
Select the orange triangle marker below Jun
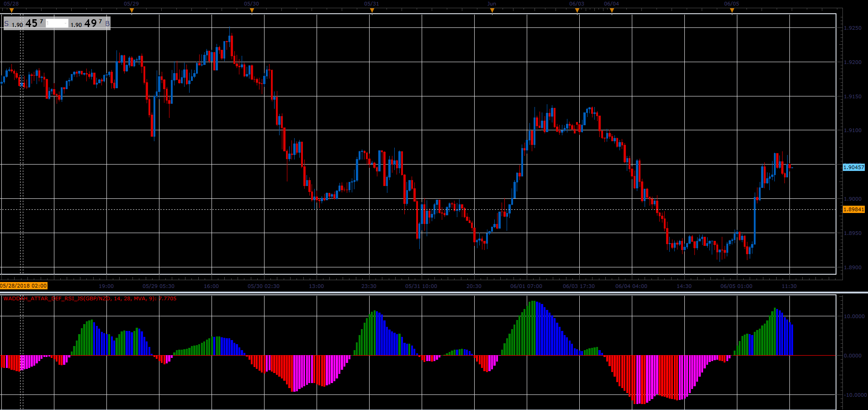[492, 11]
